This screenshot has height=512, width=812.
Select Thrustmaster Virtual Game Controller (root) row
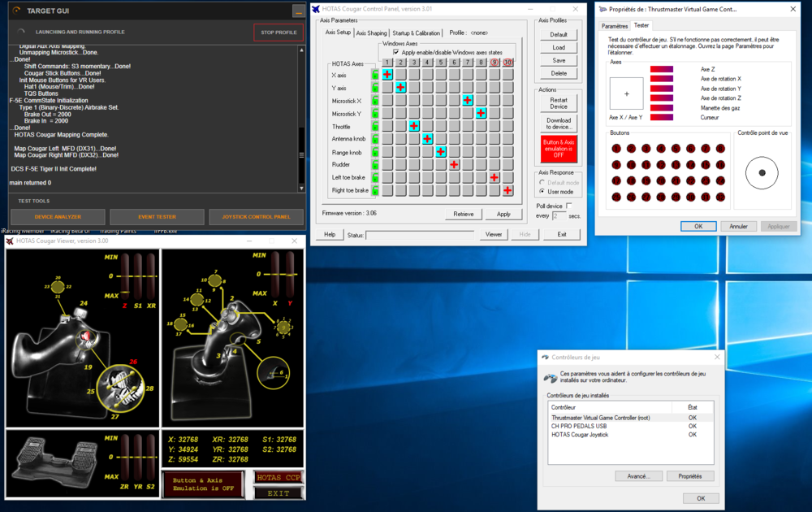(630, 418)
